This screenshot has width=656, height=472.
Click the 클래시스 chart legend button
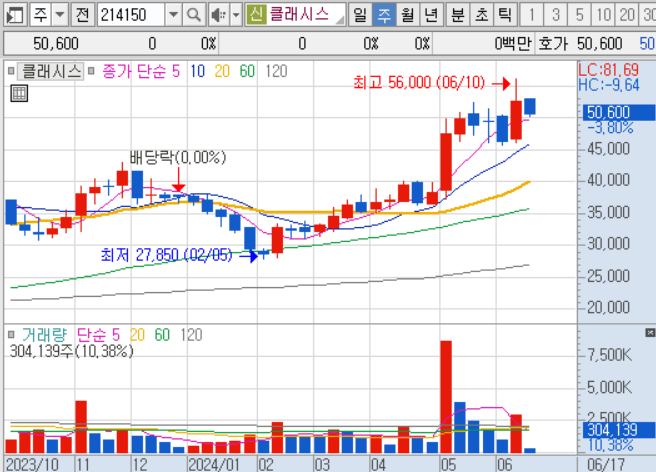51,72
